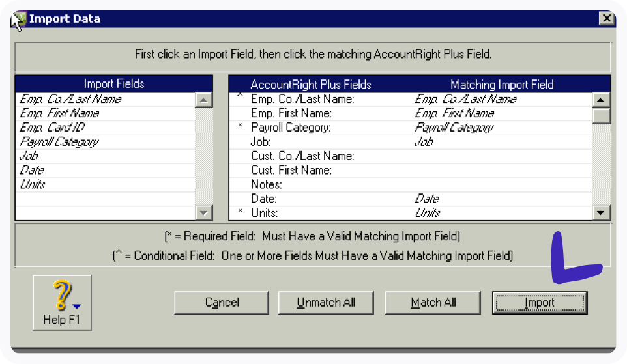Image resolution: width=627 pixels, height=364 pixels.
Task: Click Emp. Co./Last Name: AccountRight field
Action: (302, 99)
